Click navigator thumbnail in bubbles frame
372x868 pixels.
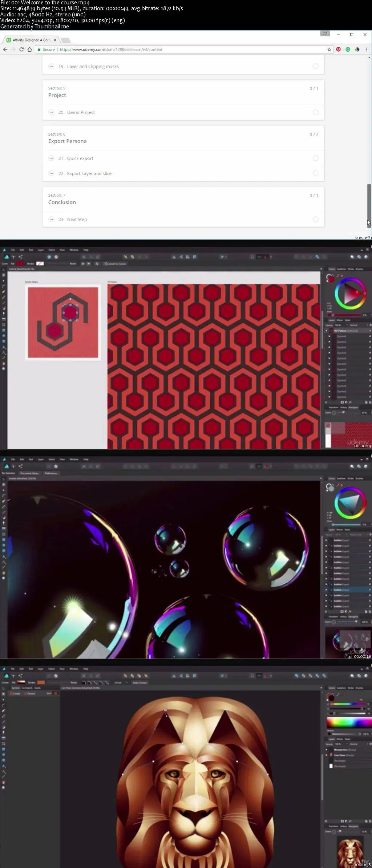(x=348, y=643)
